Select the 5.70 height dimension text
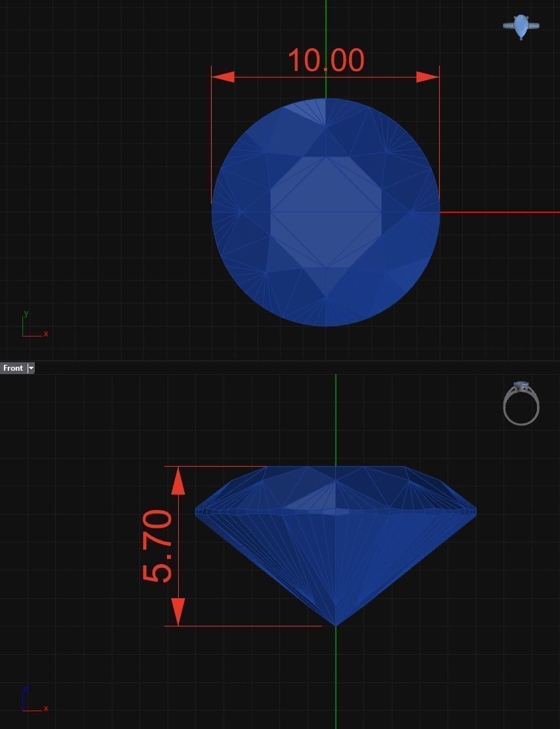 (x=157, y=546)
